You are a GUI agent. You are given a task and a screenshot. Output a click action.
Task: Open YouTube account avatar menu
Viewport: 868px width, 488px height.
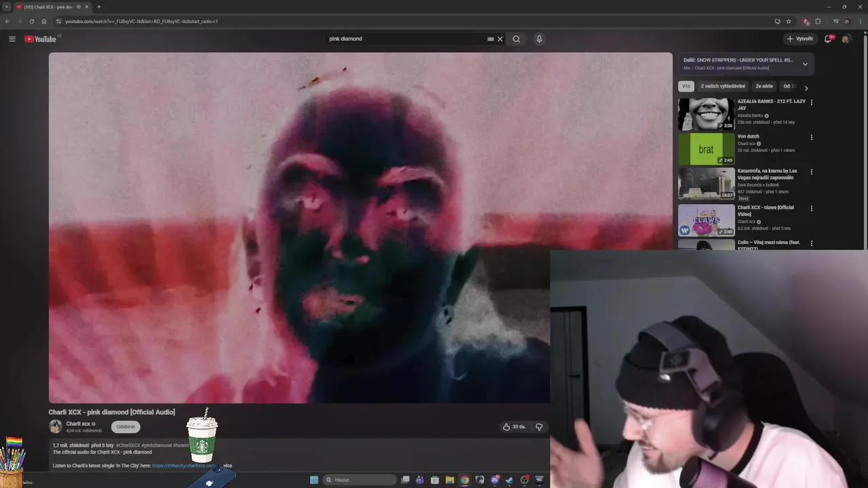846,39
